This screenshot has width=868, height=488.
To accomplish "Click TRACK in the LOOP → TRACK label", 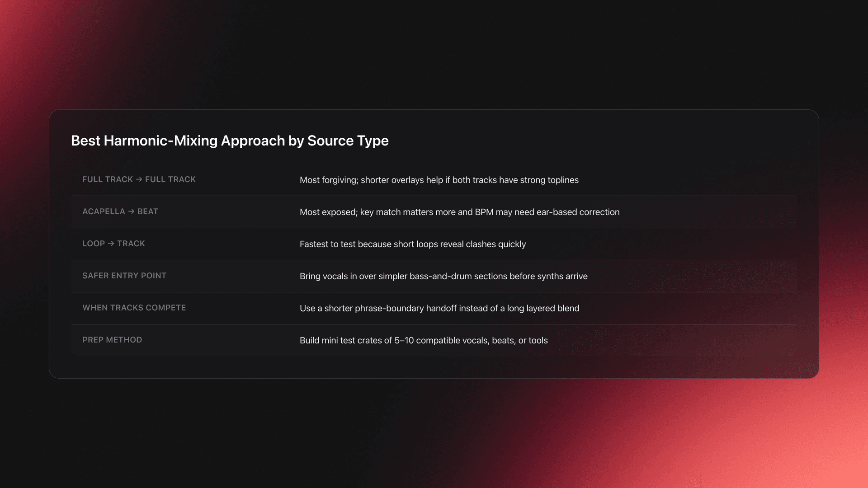I will [131, 244].
